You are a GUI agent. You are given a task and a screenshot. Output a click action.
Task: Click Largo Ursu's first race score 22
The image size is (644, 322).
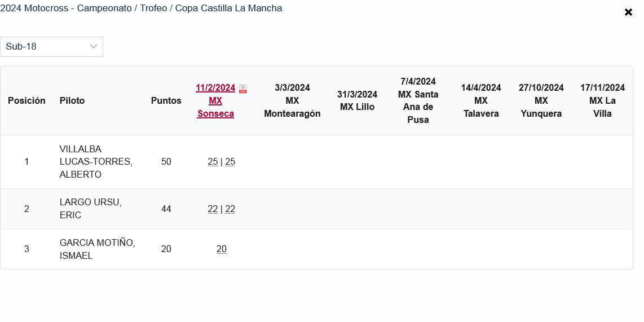213,209
